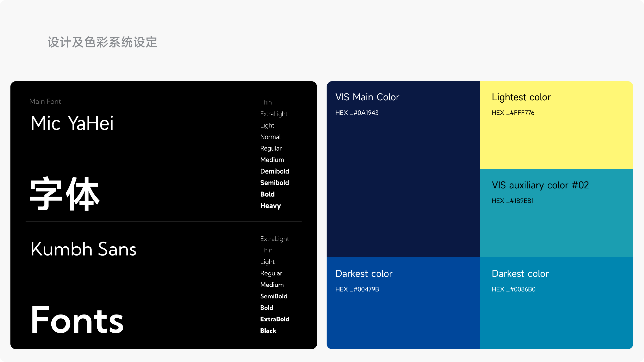Click the VIS Main Color navy swatch
Screen dimensions: 644x362
[x=403, y=179]
